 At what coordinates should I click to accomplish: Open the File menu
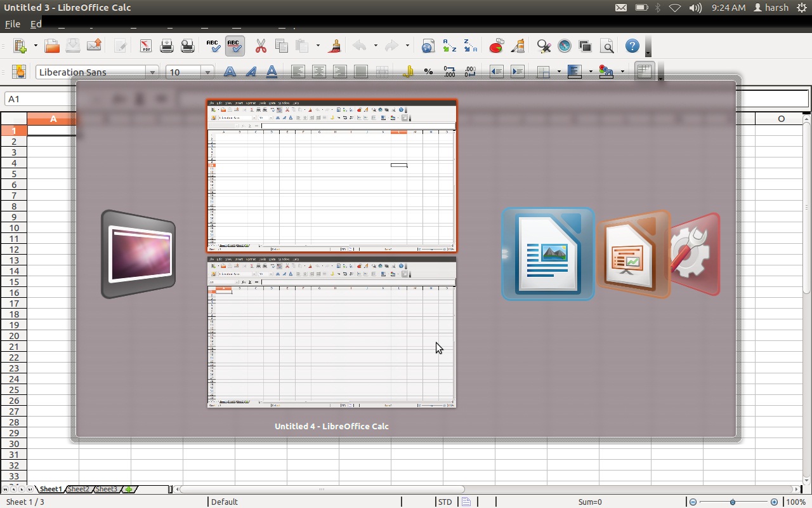tap(13, 24)
